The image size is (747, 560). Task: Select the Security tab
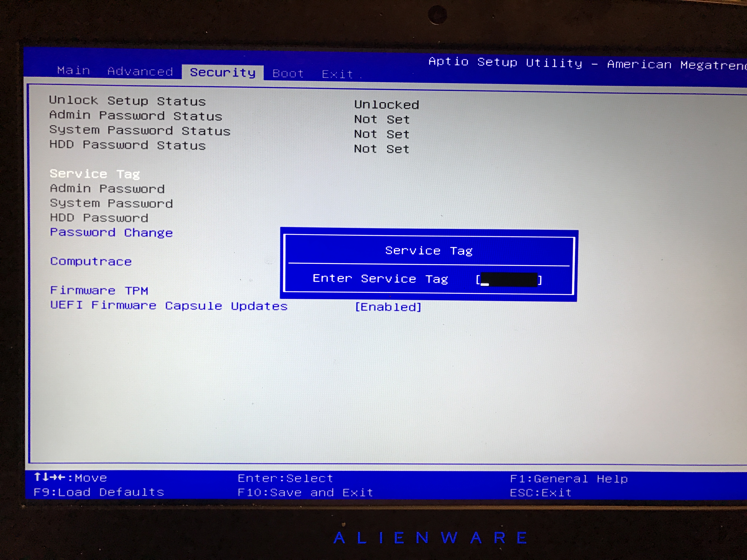pos(223,72)
